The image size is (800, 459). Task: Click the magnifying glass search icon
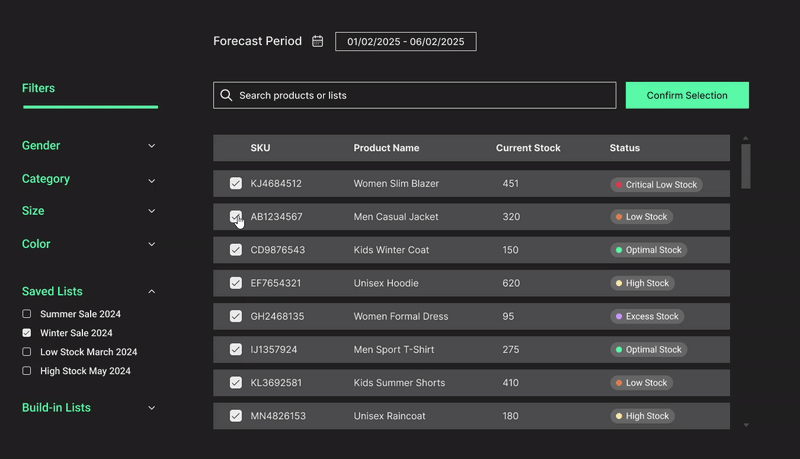click(x=226, y=95)
